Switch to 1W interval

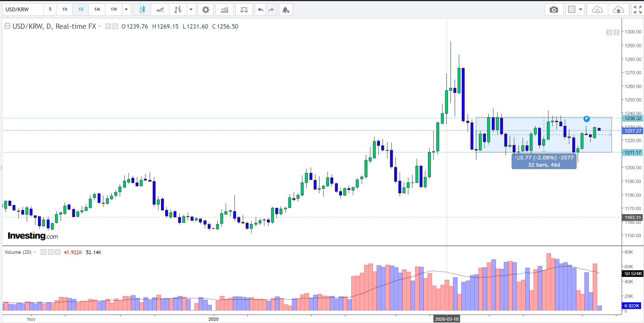[x=114, y=9]
